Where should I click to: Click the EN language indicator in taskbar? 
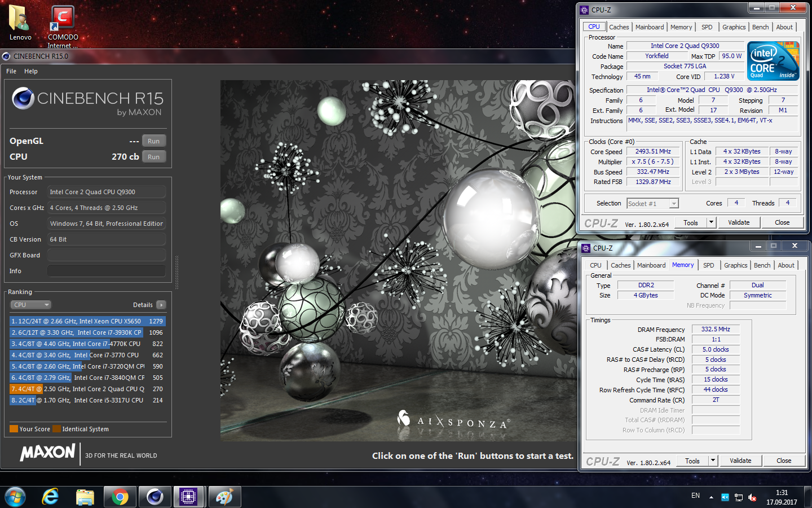(695, 496)
